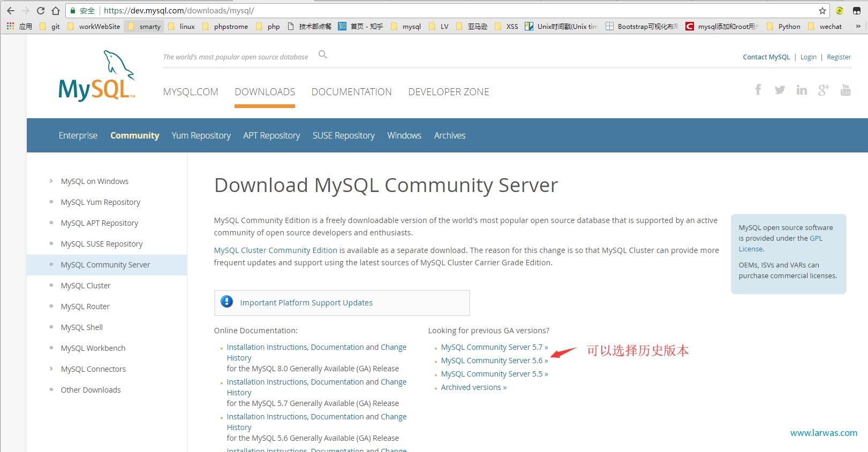Select DOWNLOADS main nav tab
Viewport: 868px width, 452px height.
tap(265, 92)
